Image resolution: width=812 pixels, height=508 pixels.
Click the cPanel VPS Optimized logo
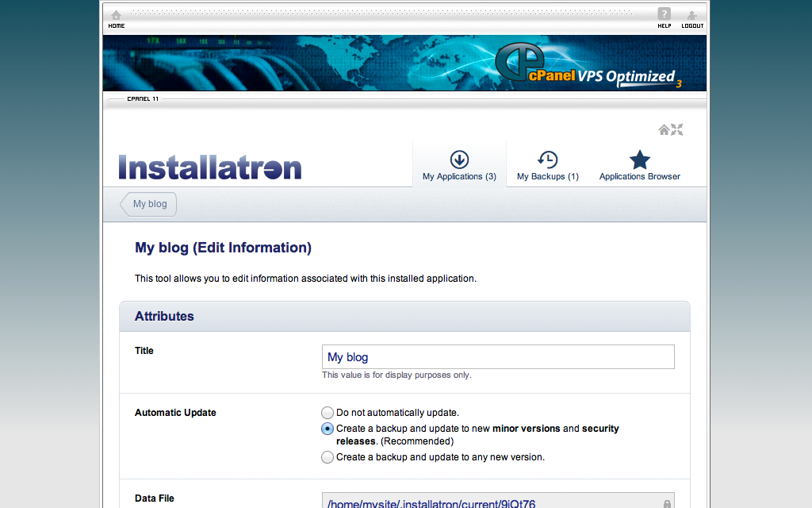point(588,67)
